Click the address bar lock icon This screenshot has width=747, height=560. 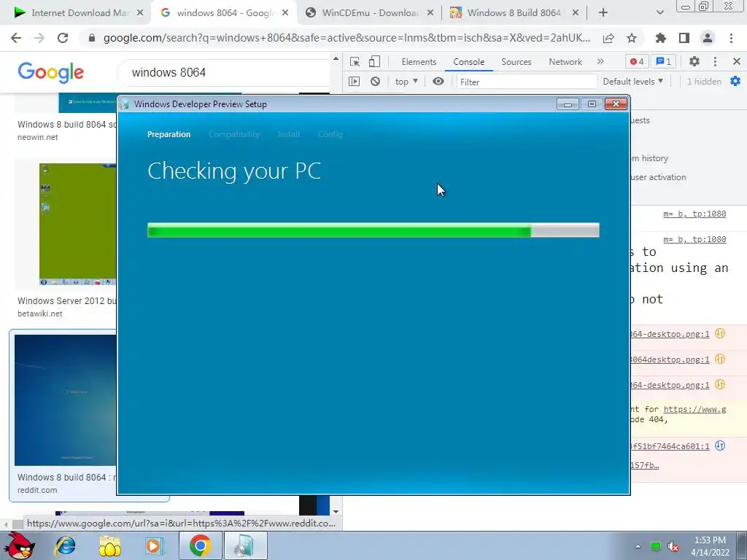pyautogui.click(x=92, y=38)
